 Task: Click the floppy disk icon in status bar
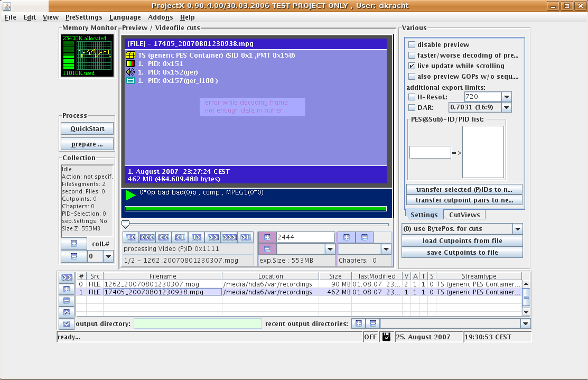[x=386, y=337]
